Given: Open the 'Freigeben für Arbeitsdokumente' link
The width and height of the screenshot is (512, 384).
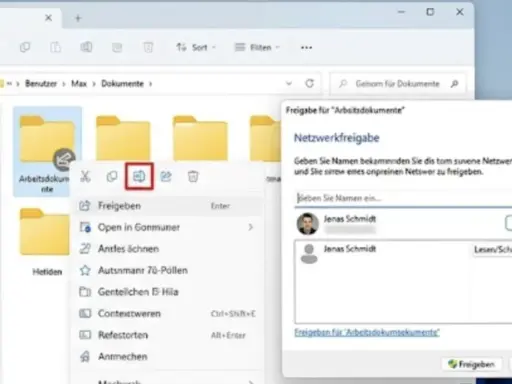Looking at the screenshot, I should pos(367,332).
